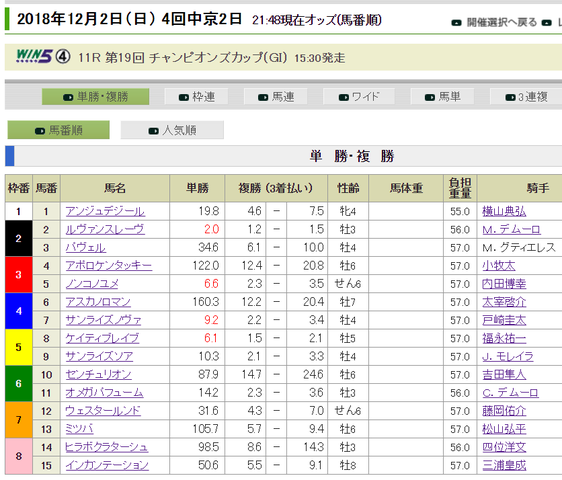Click the 単 勝・複 勝 section heading
This screenshot has width=562, height=480.
[x=352, y=156]
